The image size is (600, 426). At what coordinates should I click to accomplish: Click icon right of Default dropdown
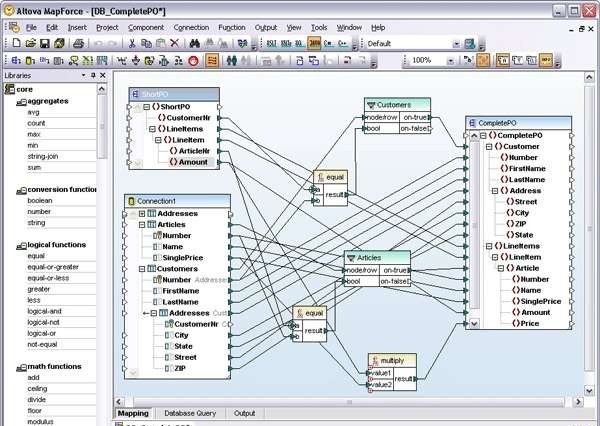coord(470,44)
